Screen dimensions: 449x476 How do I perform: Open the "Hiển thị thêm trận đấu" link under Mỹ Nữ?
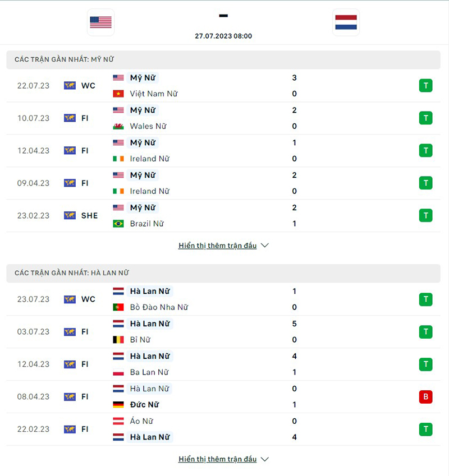click(217, 246)
